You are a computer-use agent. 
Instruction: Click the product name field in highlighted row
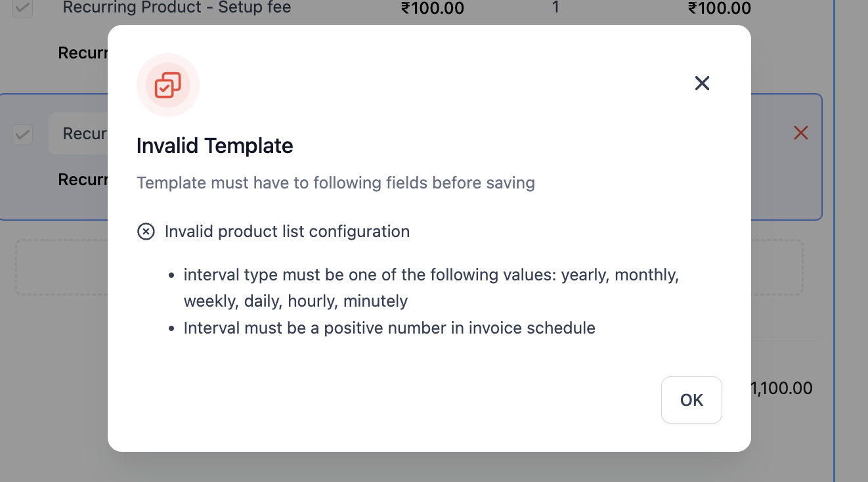tap(79, 134)
